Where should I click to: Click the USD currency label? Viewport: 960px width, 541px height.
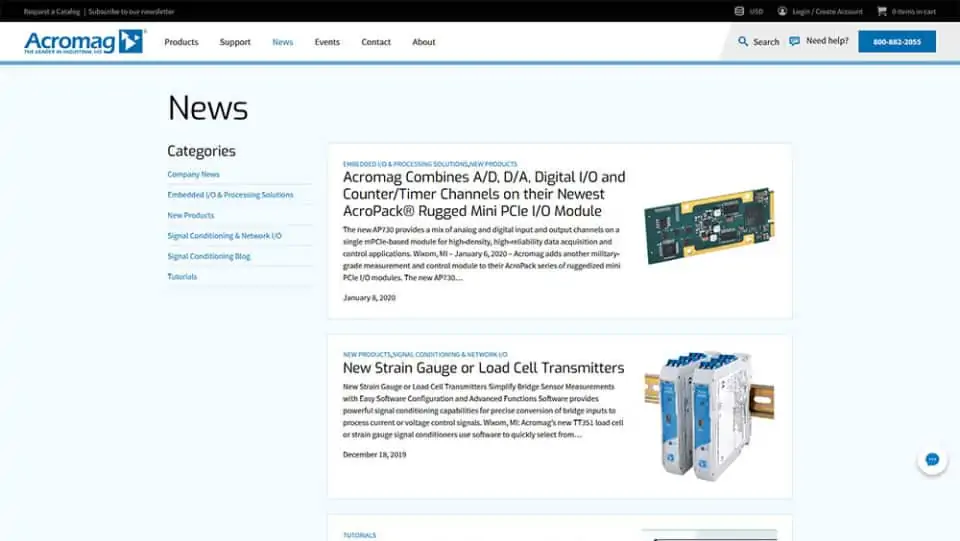click(756, 12)
